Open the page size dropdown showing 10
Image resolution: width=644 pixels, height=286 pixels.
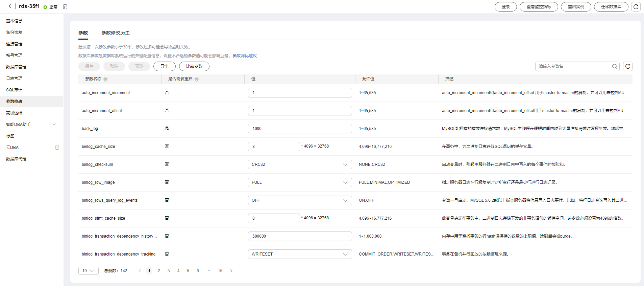click(88, 271)
